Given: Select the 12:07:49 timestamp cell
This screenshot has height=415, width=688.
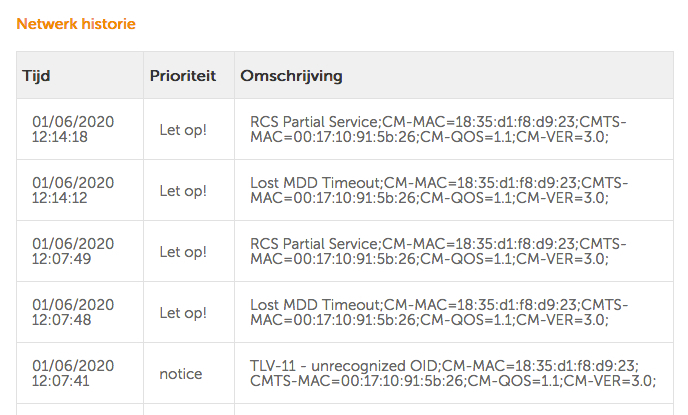Looking at the screenshot, I should tap(72, 252).
